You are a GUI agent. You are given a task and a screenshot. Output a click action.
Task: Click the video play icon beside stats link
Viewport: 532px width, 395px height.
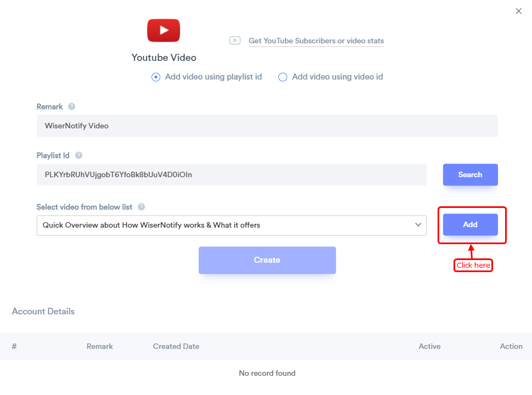235,41
